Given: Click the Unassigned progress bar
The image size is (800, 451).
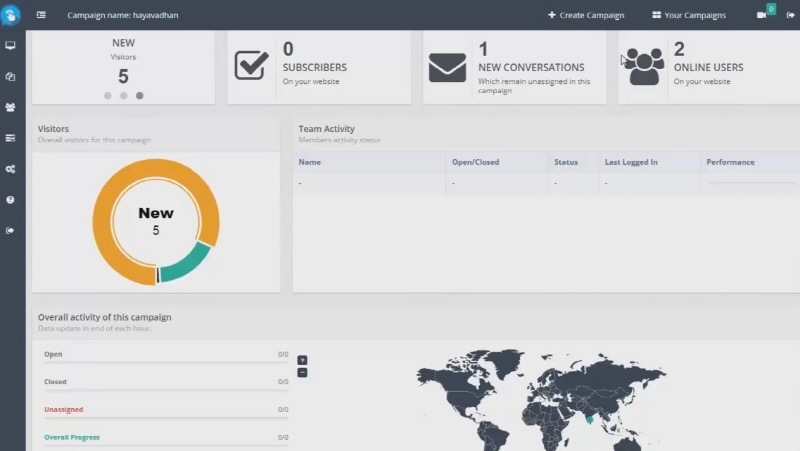Looking at the screenshot, I should point(166,418).
